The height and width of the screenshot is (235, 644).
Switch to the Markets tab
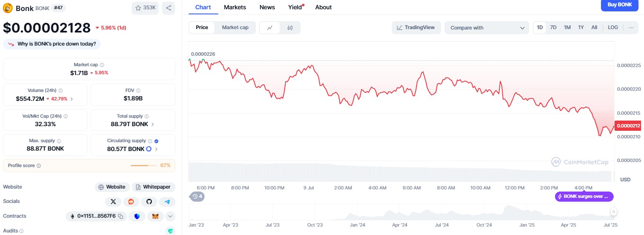[235, 7]
